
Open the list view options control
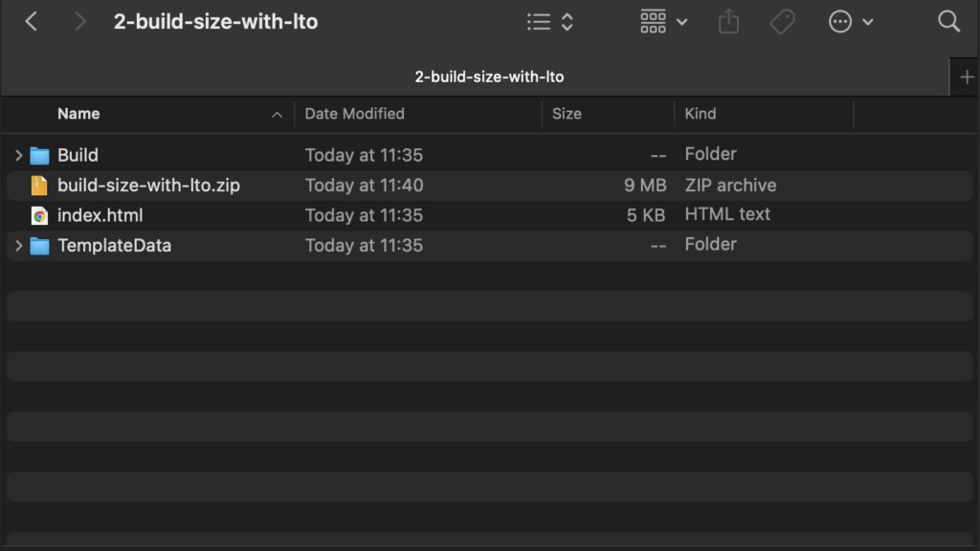(x=550, y=22)
